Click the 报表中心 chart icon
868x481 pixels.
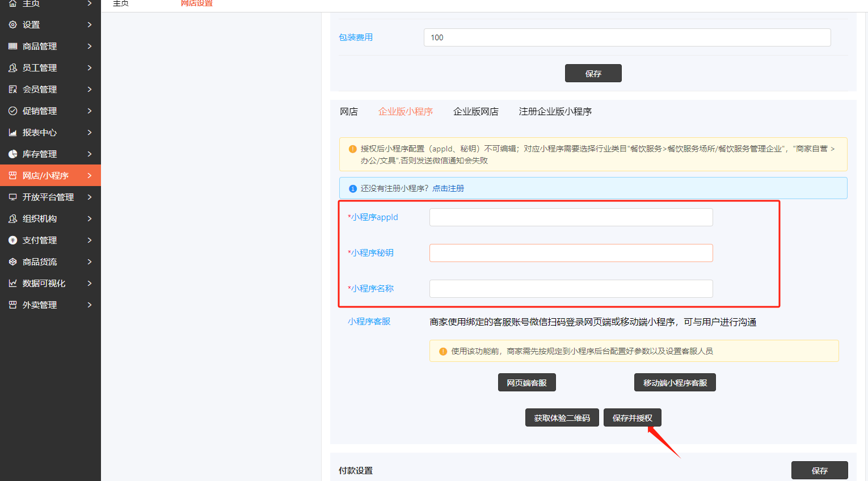[12, 133]
